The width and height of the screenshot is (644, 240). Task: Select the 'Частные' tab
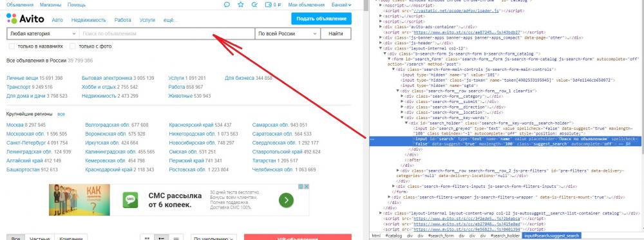[39, 238]
